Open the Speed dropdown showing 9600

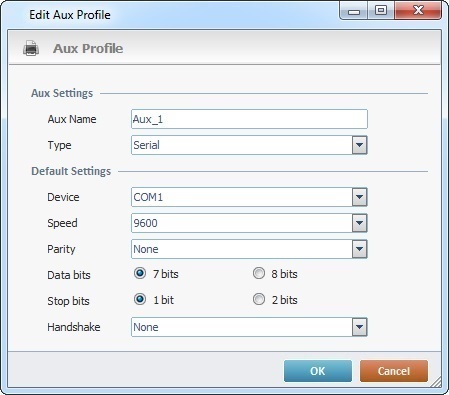(x=359, y=223)
